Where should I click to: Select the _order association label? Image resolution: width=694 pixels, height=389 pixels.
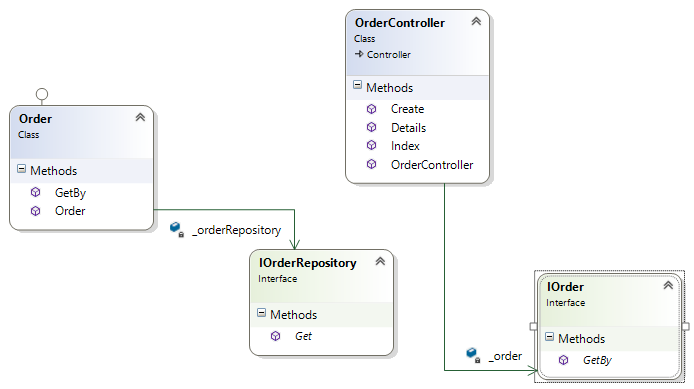click(x=505, y=356)
